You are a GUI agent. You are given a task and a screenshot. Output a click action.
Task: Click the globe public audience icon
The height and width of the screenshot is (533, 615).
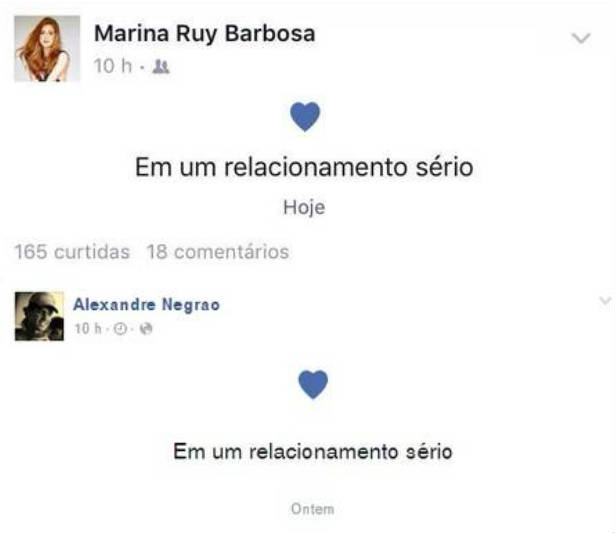[x=146, y=329]
